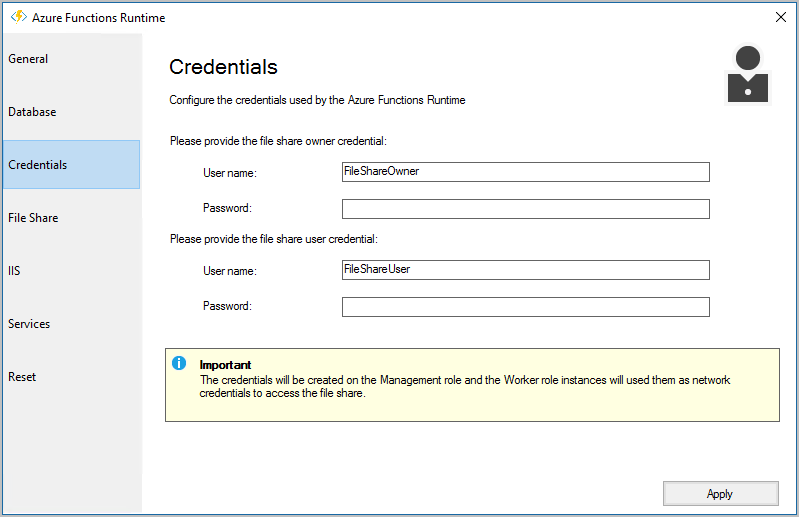Open the IIS configuration tab
Viewport: 799px width, 517px height.
(x=71, y=270)
